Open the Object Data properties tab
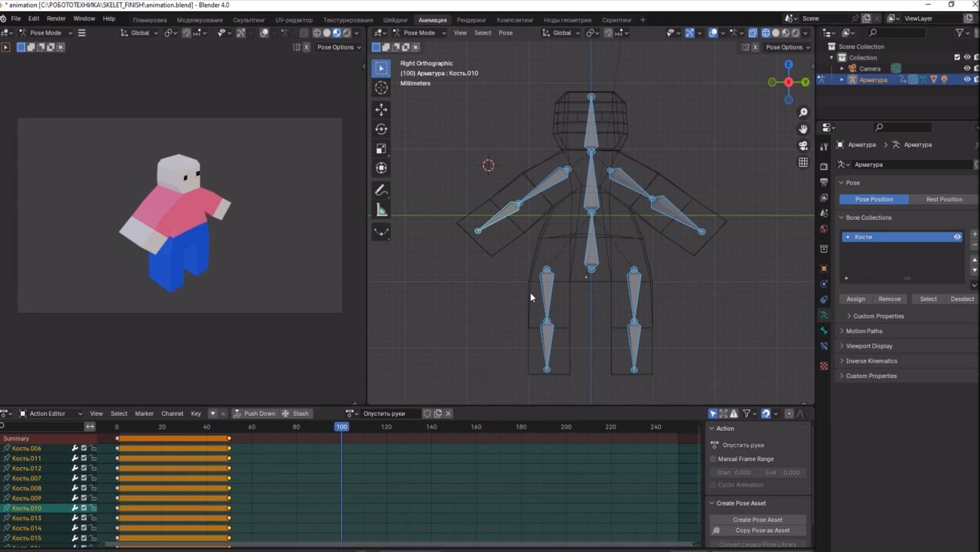This screenshot has height=552, width=980. pos(824,315)
